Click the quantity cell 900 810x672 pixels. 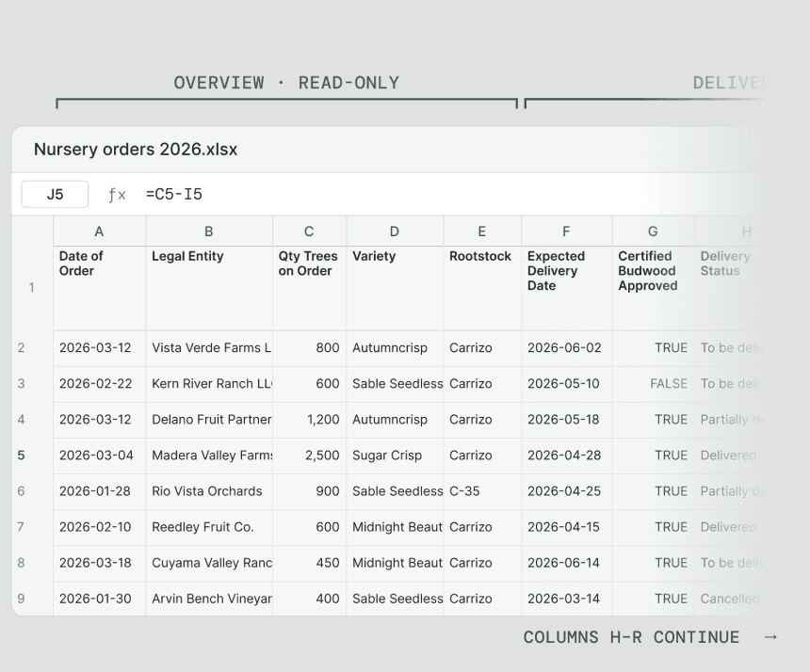310,491
